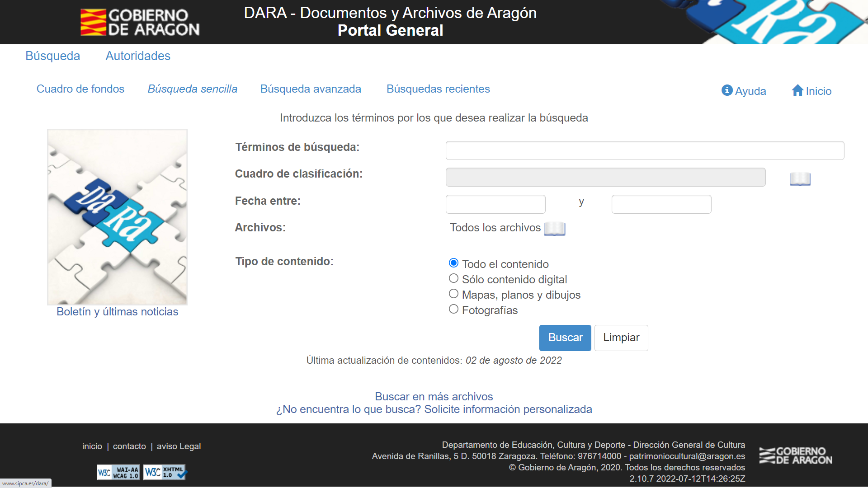Switch to Búsqueda avanzada tab
This screenshot has height=488, width=868.
click(311, 89)
